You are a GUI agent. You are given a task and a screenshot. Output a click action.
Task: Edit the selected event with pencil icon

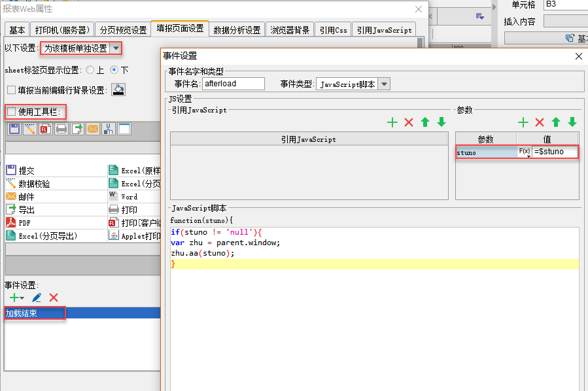click(x=37, y=297)
